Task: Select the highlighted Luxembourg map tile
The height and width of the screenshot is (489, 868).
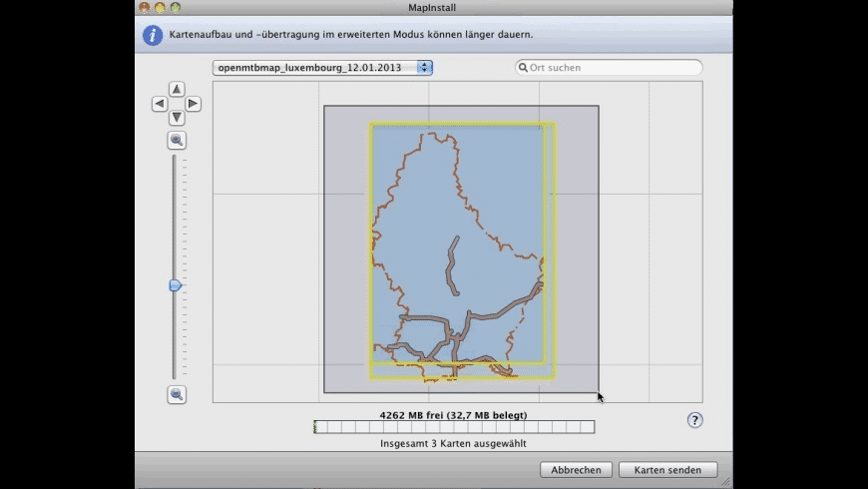Action: 458,244
